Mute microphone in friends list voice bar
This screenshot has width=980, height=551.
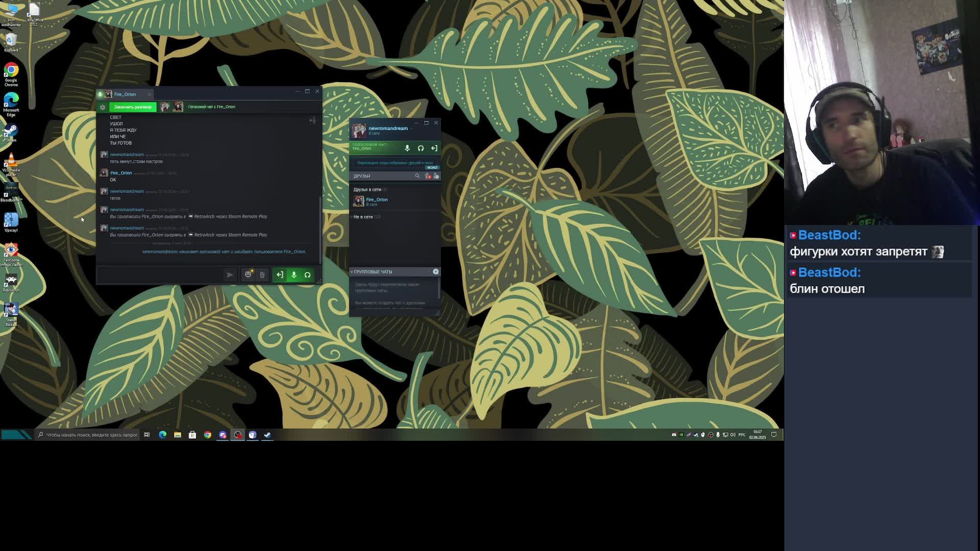click(407, 148)
